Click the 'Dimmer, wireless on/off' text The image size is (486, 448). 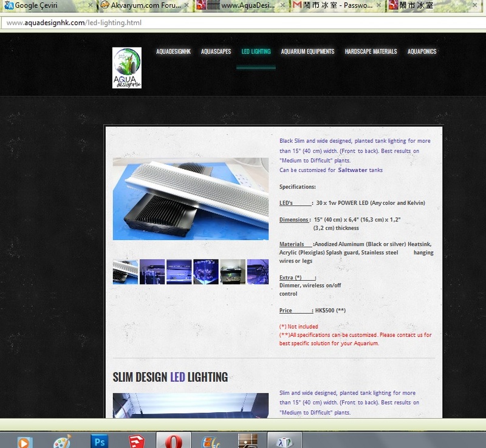point(310,285)
